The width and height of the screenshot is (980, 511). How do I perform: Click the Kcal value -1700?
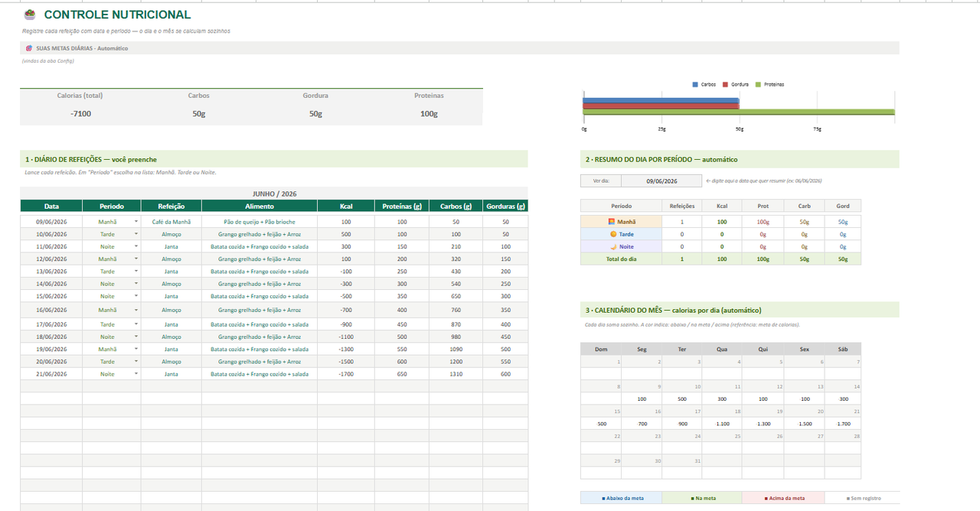[x=346, y=374]
